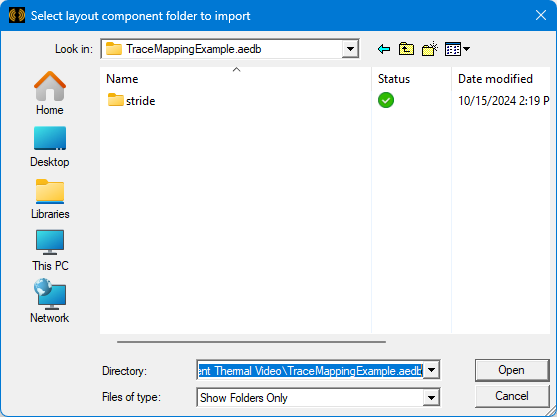Expand the Look in dropdown

click(350, 49)
